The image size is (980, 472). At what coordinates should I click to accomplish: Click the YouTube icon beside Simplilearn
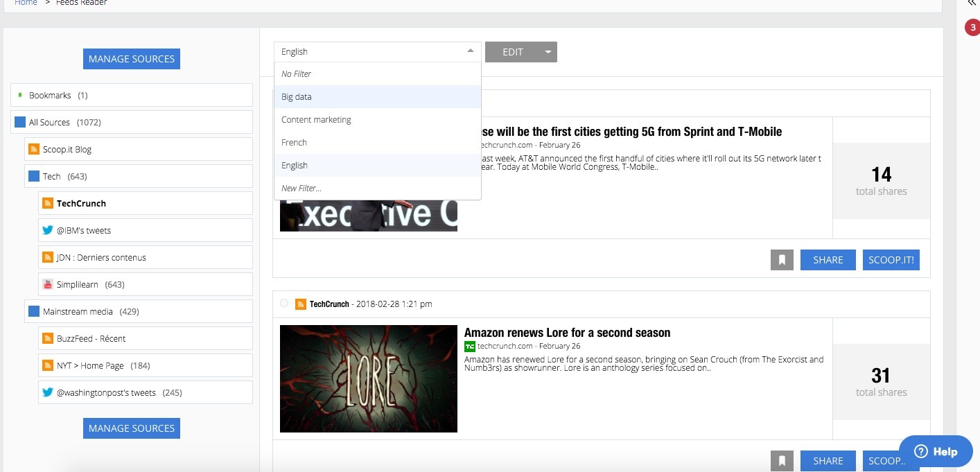click(48, 284)
